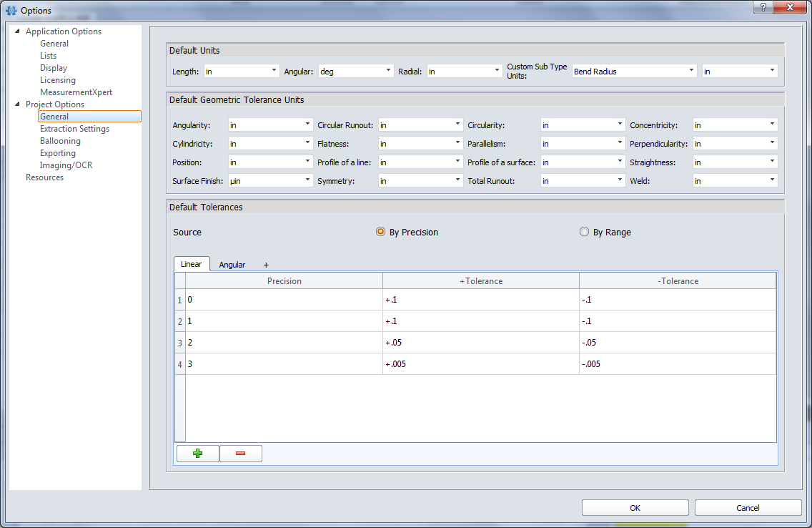The height and width of the screenshot is (528, 812).
Task: Open the Radial units dropdown
Action: 465,71
